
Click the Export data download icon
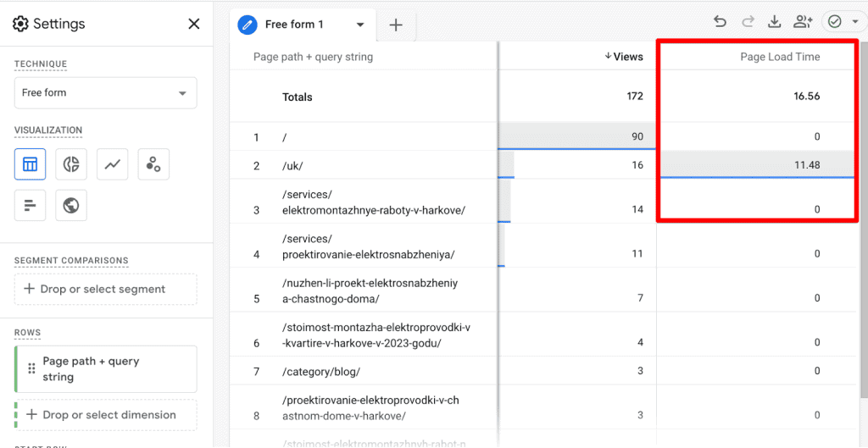coord(775,21)
